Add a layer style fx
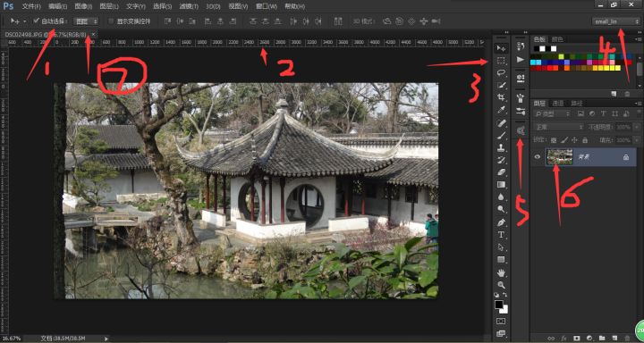The image size is (644, 343). coord(563,338)
